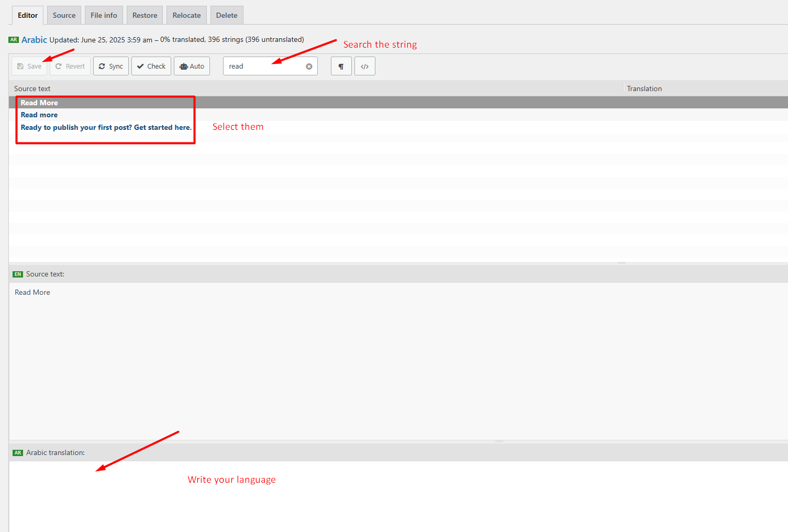Clear the search field using the x icon
This screenshot has width=788, height=532.
309,66
